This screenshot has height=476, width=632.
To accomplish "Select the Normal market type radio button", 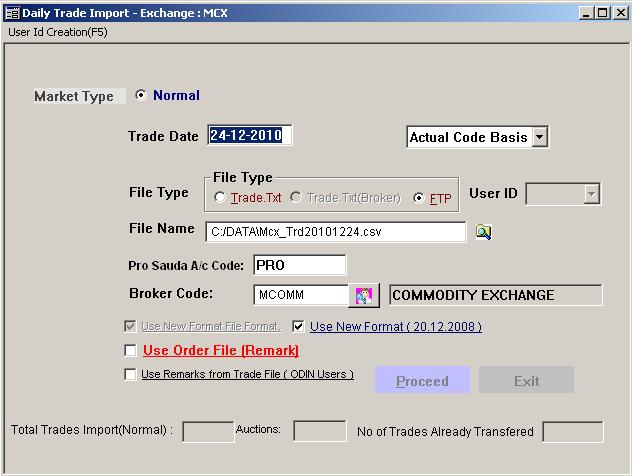I will pos(140,96).
